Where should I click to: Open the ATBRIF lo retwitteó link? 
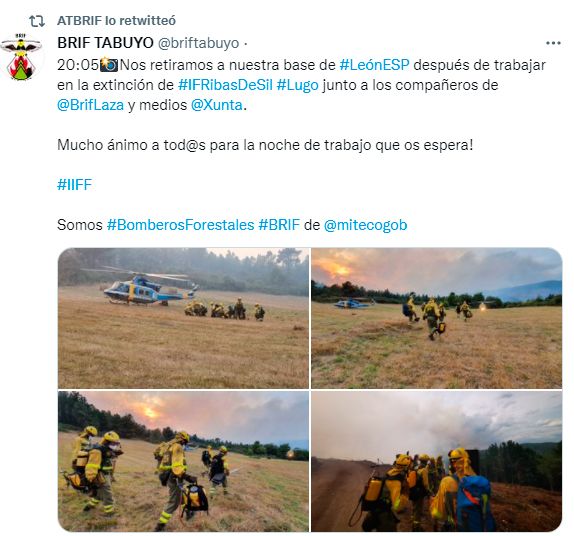[116, 21]
